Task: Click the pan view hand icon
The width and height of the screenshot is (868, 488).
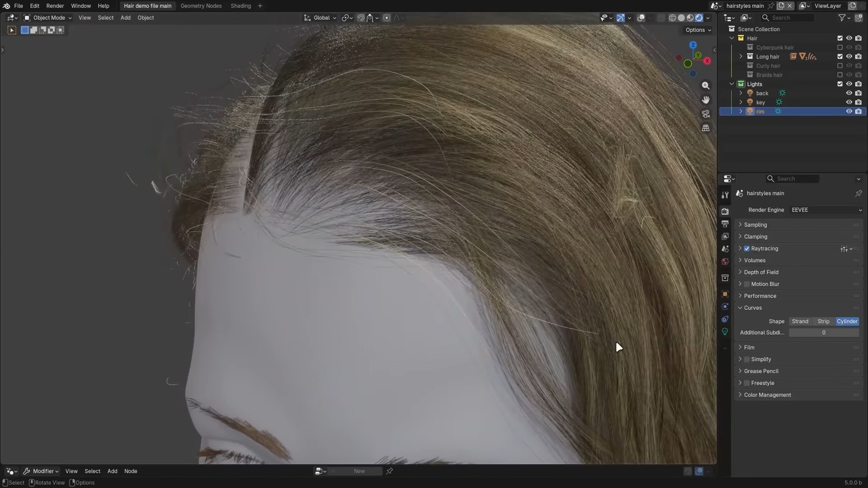Action: click(705, 99)
